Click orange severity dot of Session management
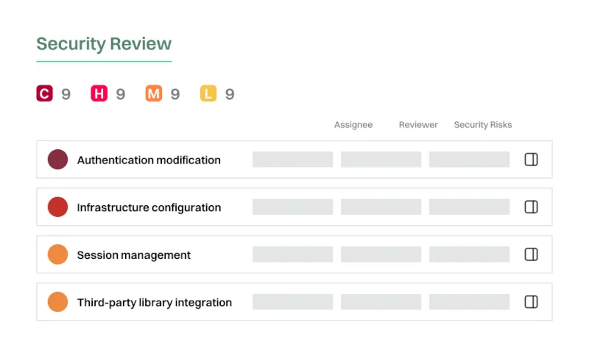The height and width of the screenshot is (364, 589). [x=58, y=254]
